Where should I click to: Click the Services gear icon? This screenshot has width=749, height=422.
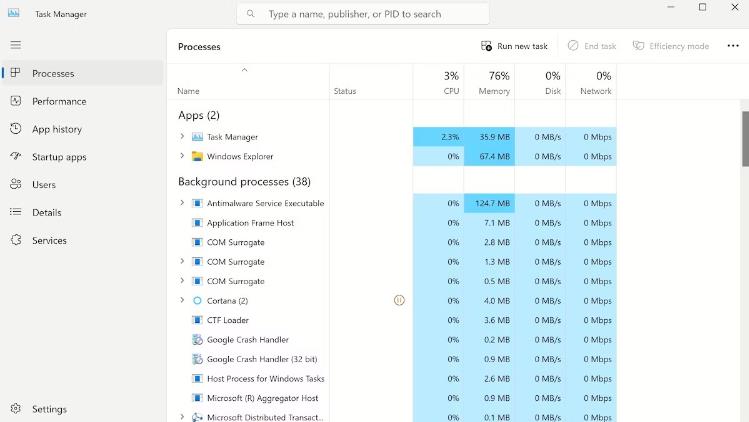(x=15, y=240)
